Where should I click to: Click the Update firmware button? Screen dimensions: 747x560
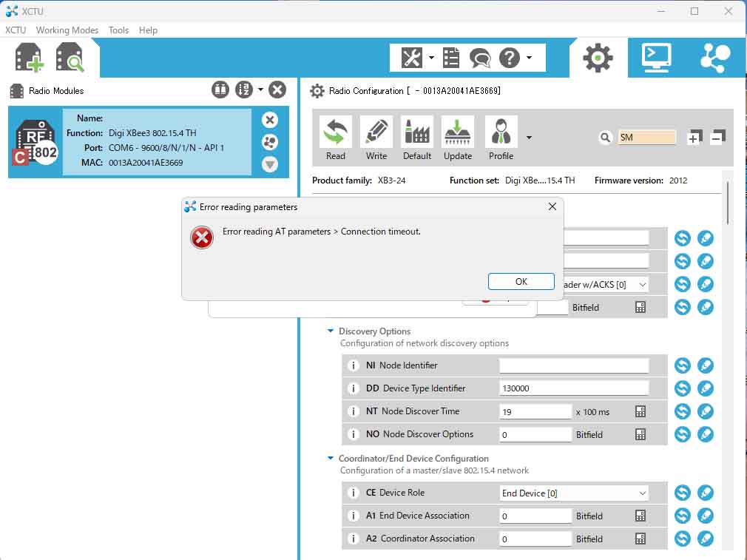[x=458, y=138]
